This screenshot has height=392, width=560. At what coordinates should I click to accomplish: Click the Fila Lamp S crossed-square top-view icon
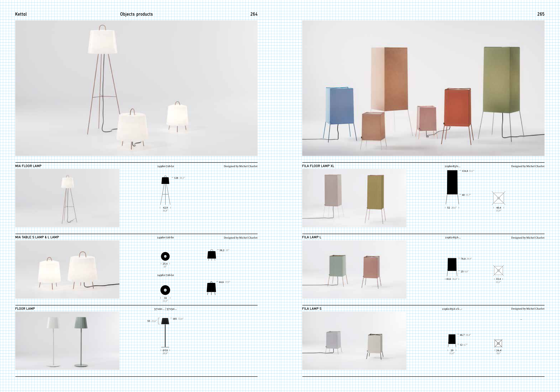pos(498,343)
